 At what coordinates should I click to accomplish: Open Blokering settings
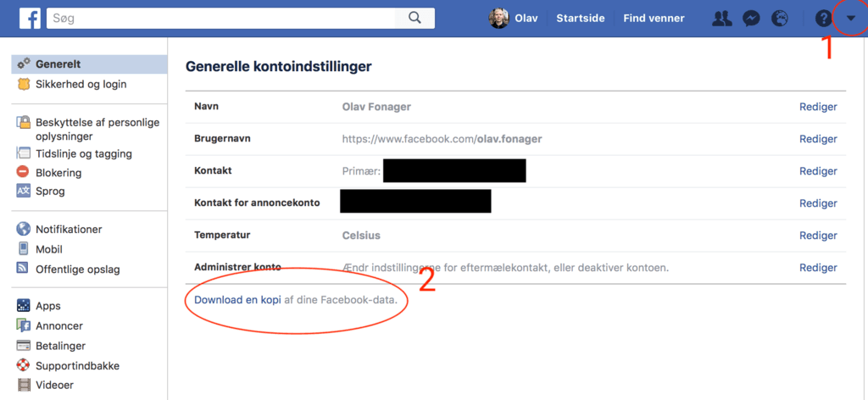click(x=58, y=173)
